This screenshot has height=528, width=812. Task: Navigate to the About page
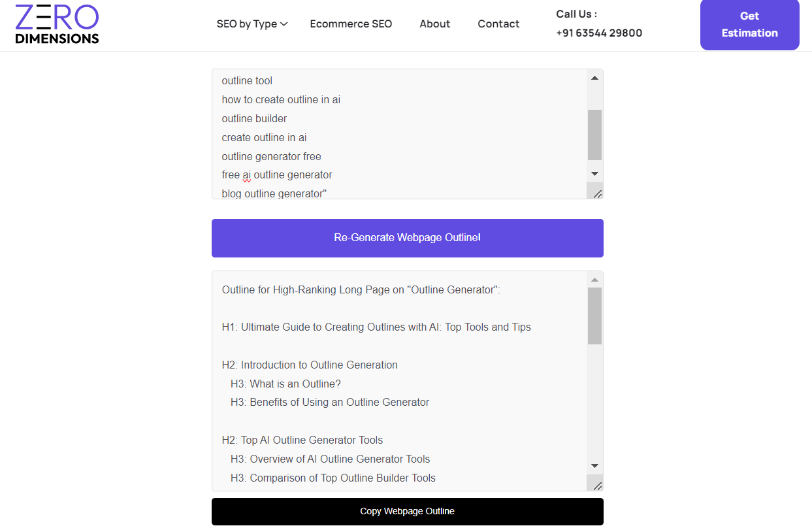coord(434,24)
